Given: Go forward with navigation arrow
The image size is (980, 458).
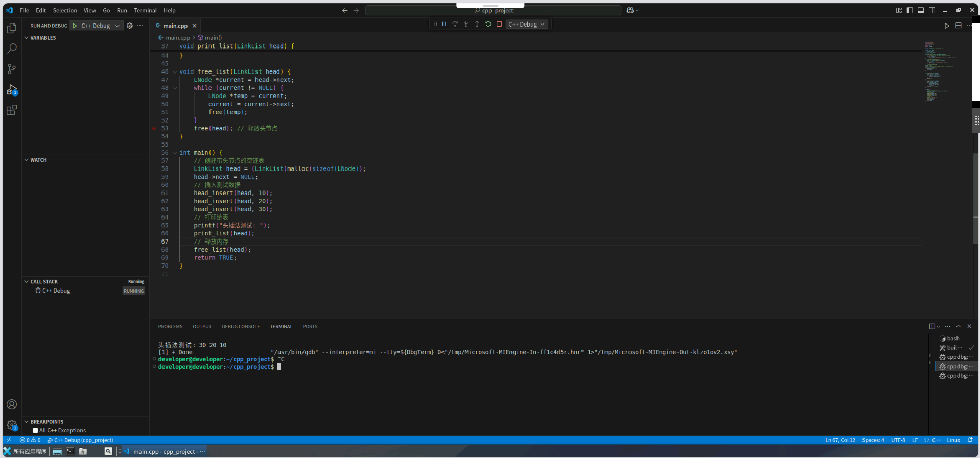Looking at the screenshot, I should 356,10.
